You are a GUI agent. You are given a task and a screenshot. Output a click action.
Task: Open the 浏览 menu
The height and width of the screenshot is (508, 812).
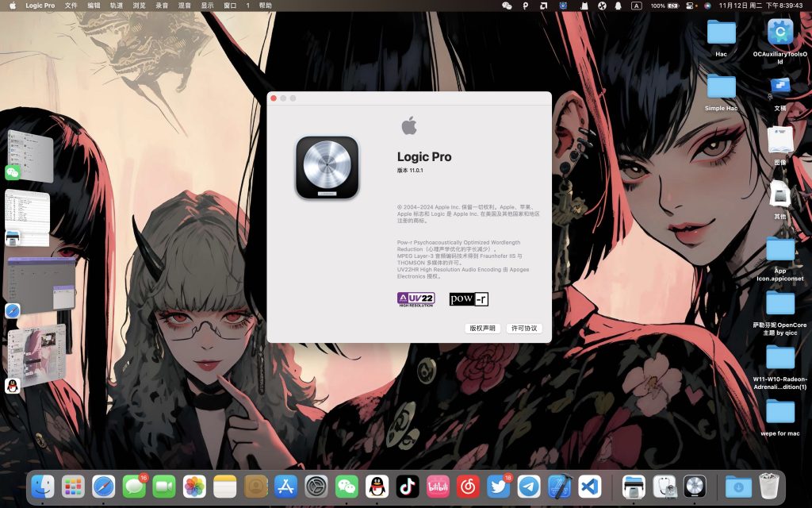tap(140, 6)
